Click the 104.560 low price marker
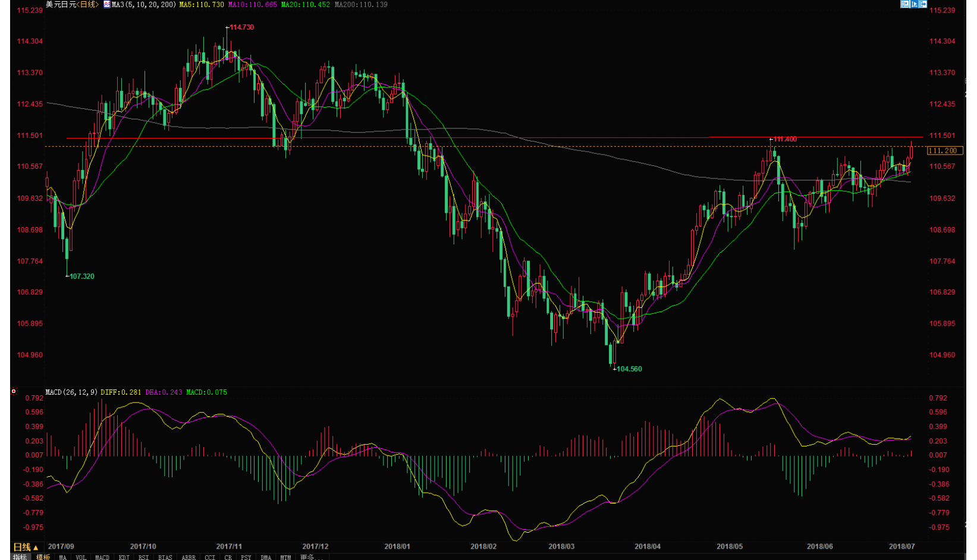This screenshot has width=977, height=560. 629,369
